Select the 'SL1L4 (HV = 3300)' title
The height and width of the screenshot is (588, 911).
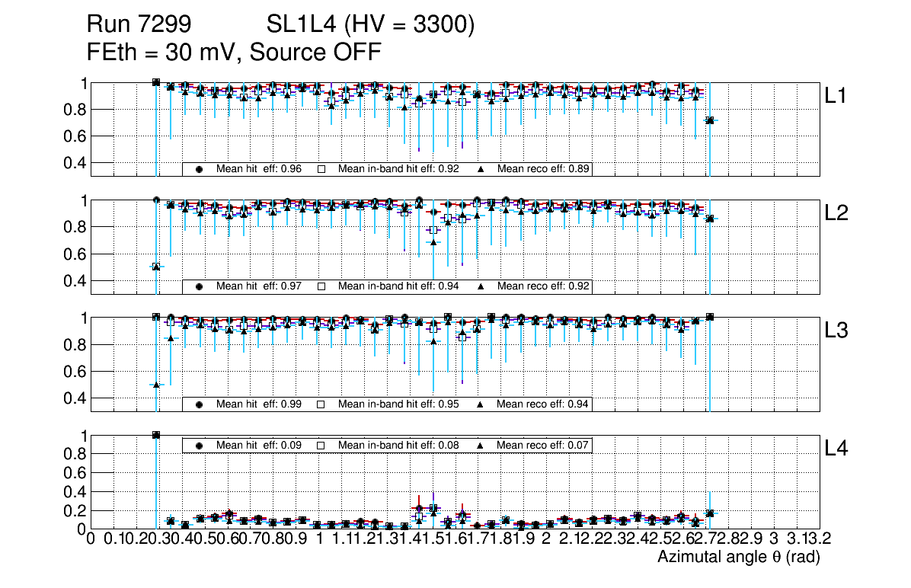pos(371,25)
